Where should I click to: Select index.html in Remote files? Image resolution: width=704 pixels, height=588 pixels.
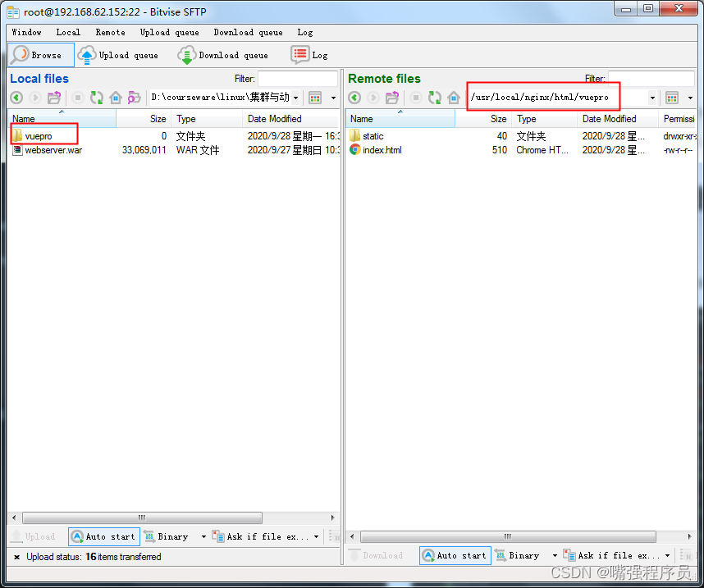pyautogui.click(x=382, y=150)
